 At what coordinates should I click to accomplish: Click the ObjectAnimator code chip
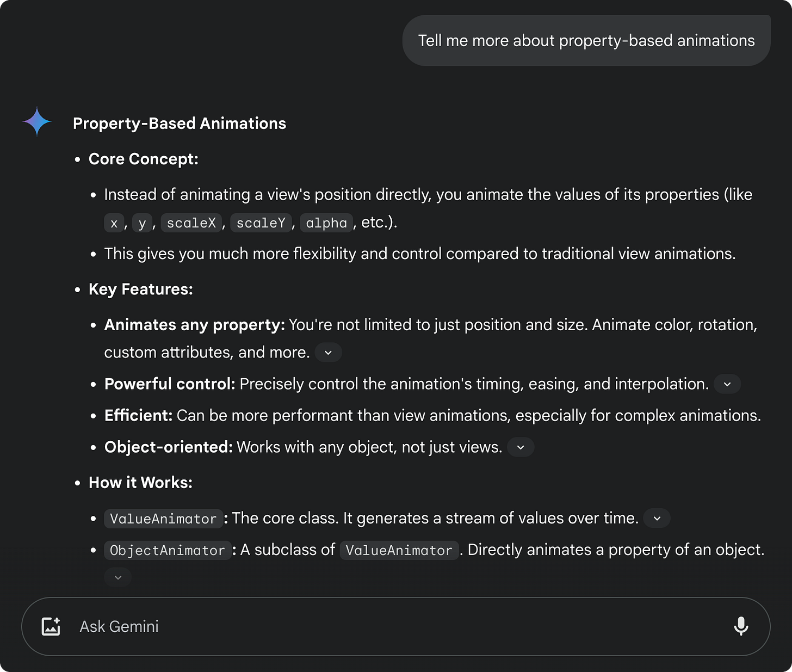[x=168, y=550]
